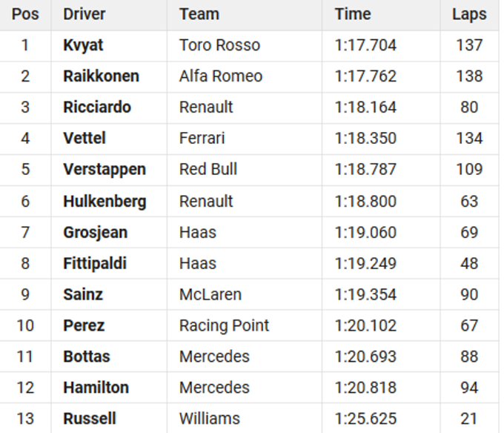Click the Time column header
504x433 pixels.
353,14
